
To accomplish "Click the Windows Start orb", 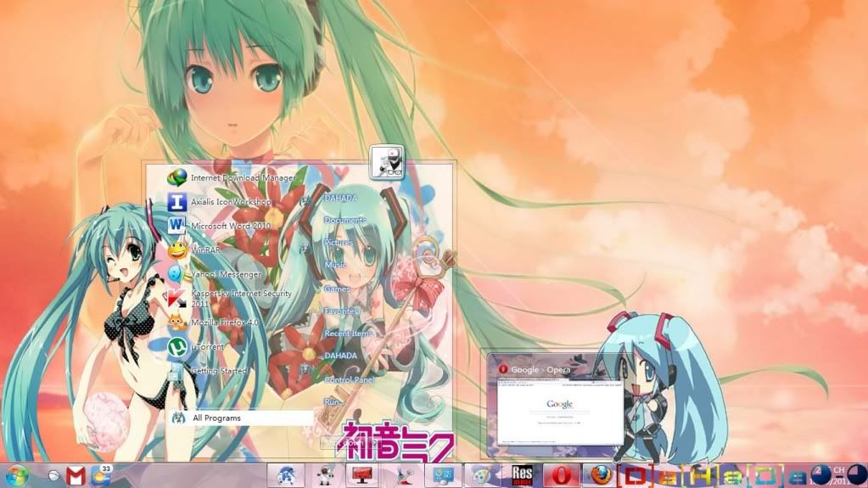I will tap(17, 474).
